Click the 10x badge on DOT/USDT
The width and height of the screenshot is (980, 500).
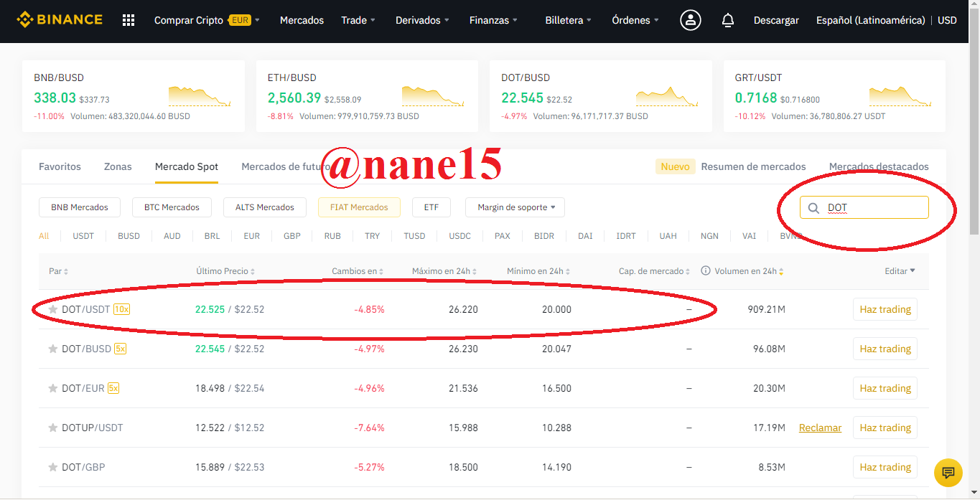coord(121,309)
